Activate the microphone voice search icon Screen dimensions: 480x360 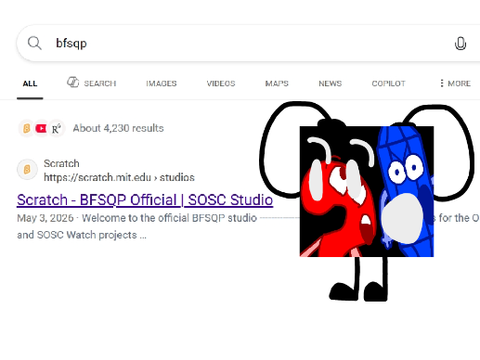[x=460, y=44]
